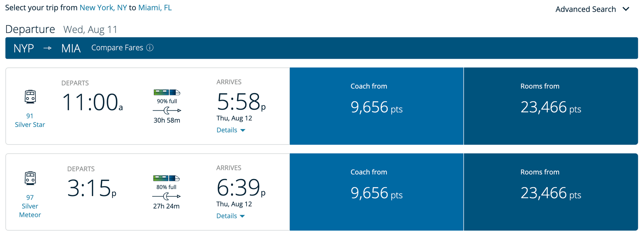Select Rooms fare for the Silver Star
This screenshot has height=236, width=644.
tap(550, 106)
